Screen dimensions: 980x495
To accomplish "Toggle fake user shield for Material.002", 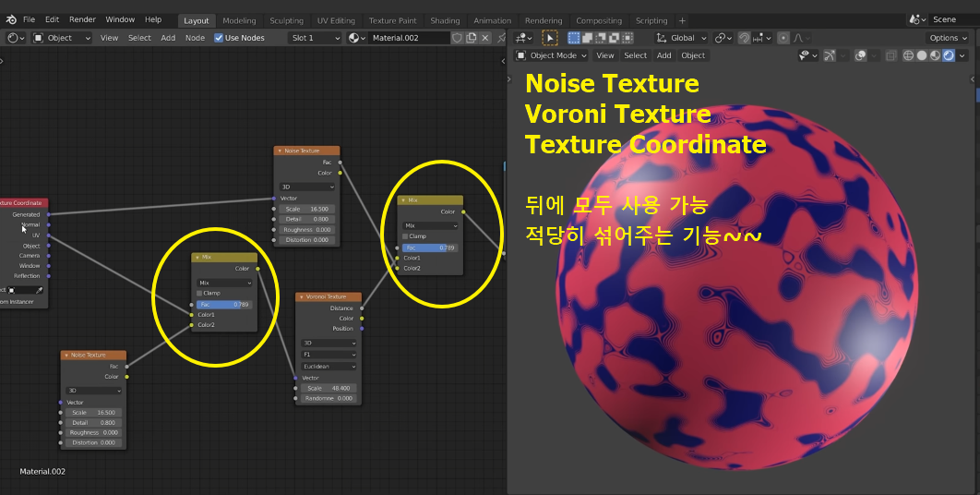I will [x=457, y=38].
